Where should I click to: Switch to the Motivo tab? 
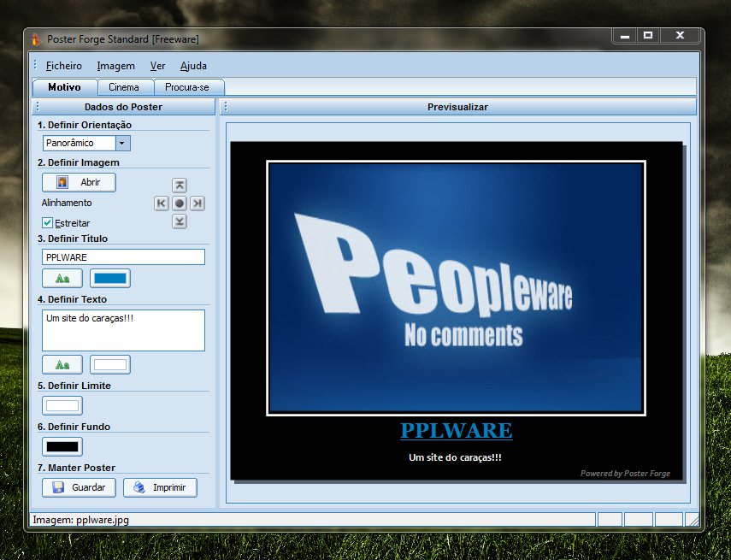point(64,87)
